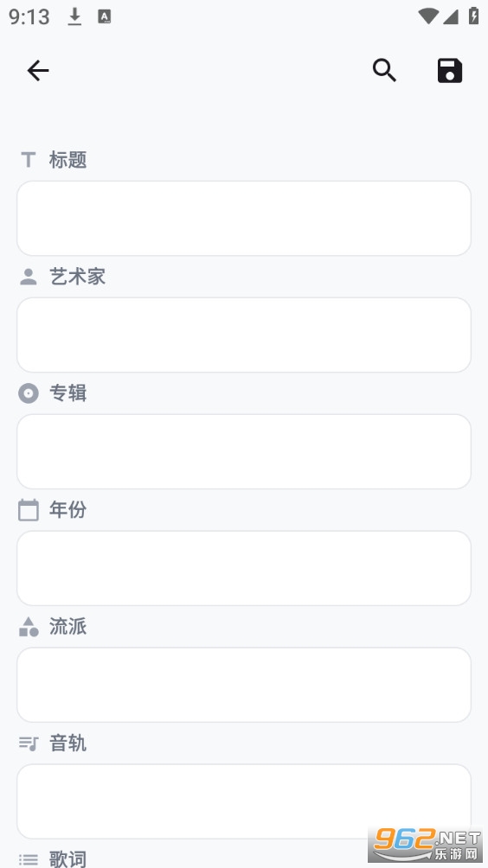Save tags with the floppy disk icon
Viewport: 488px width, 868px height.
coord(450,70)
